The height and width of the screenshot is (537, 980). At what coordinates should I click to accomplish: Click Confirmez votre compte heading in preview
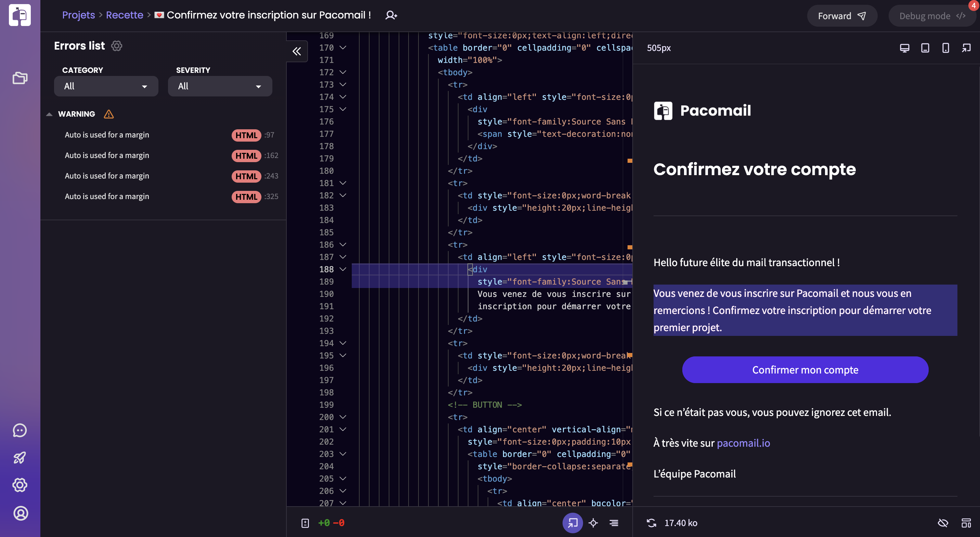(x=755, y=169)
